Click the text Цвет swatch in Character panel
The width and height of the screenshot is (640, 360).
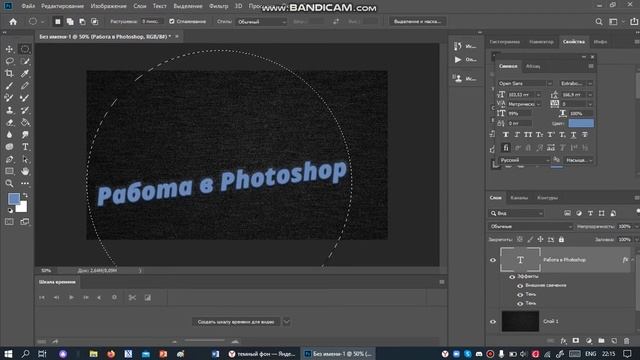point(581,123)
